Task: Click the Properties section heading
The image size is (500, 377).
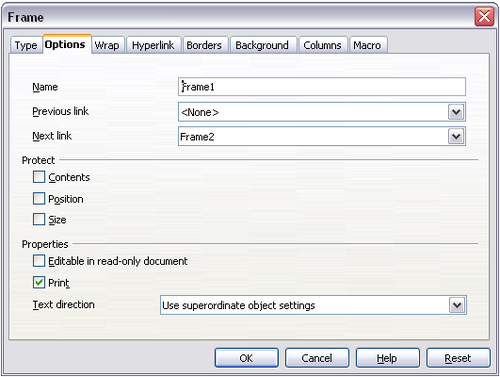Action: [x=45, y=244]
